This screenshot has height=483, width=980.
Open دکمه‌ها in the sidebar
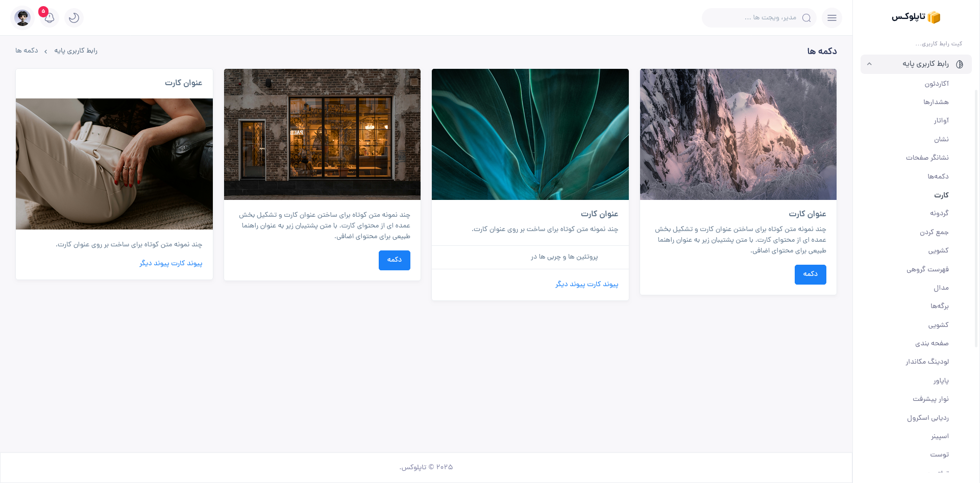[x=938, y=176]
